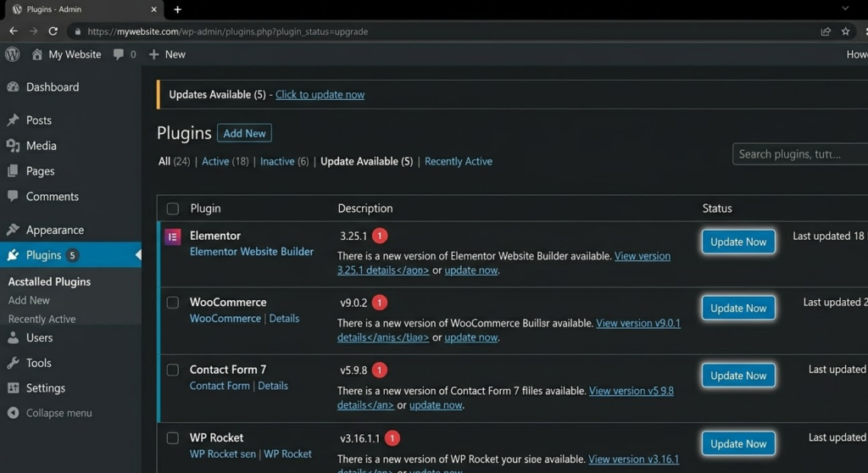Open the My Website home icon
This screenshot has width=868, height=473.
pyautogui.click(x=37, y=54)
